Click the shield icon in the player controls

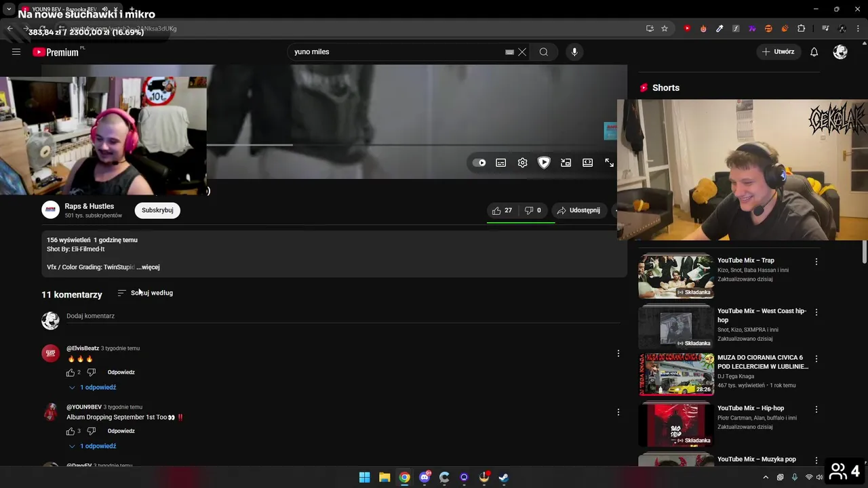[x=544, y=163]
